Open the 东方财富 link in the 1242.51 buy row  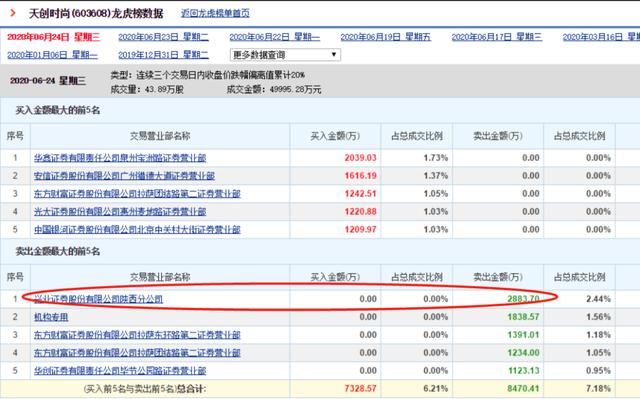137,194
